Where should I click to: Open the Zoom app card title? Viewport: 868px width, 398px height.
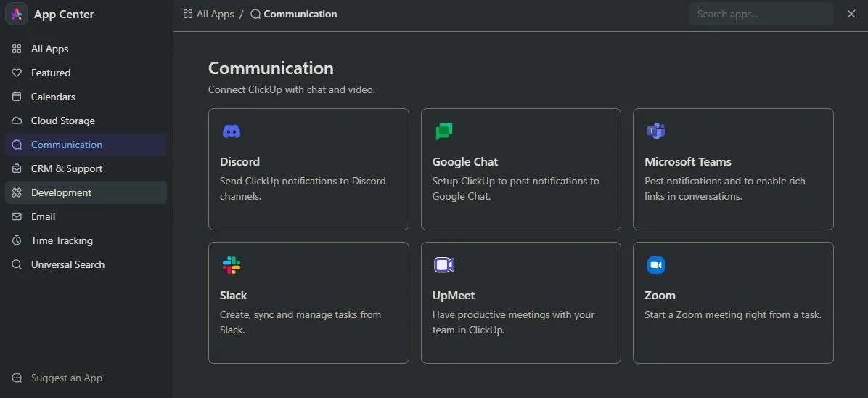click(x=660, y=295)
